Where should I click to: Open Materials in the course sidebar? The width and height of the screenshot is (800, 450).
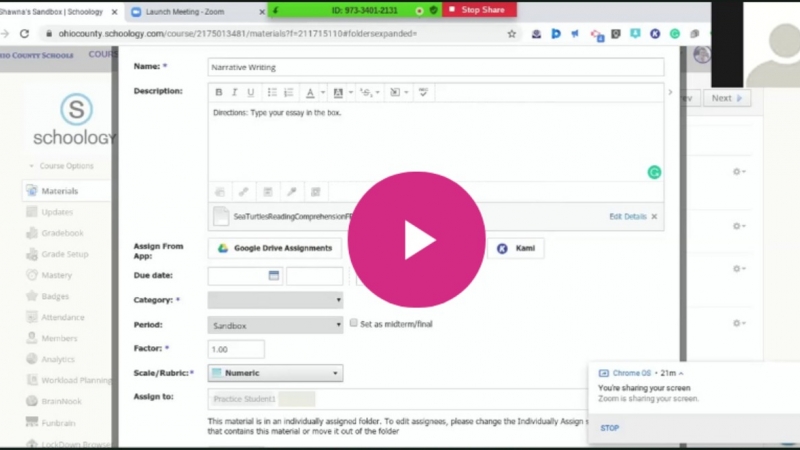(60, 191)
